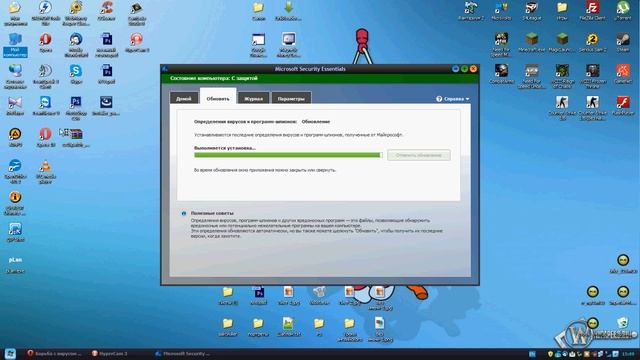The height and width of the screenshot is (360, 640).
Task: Open the HyperCam 3 desktop shortcut
Action: pyautogui.click(x=137, y=42)
